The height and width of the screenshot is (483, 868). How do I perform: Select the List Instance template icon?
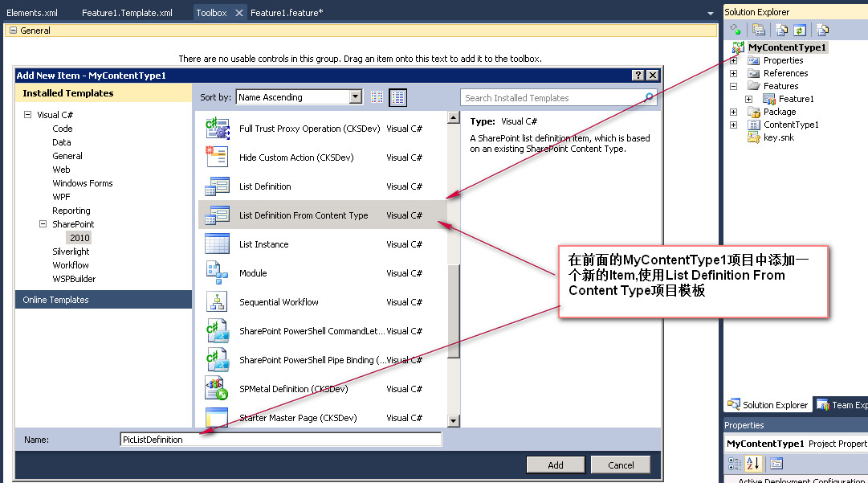pos(217,244)
